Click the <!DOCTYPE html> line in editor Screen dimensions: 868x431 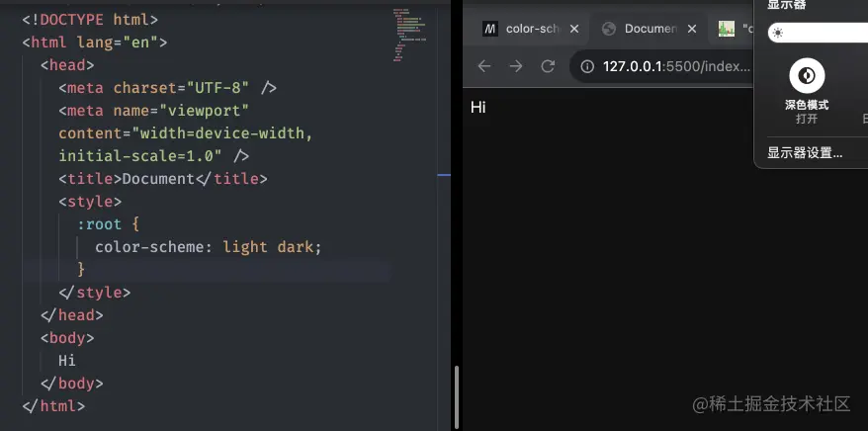90,20
